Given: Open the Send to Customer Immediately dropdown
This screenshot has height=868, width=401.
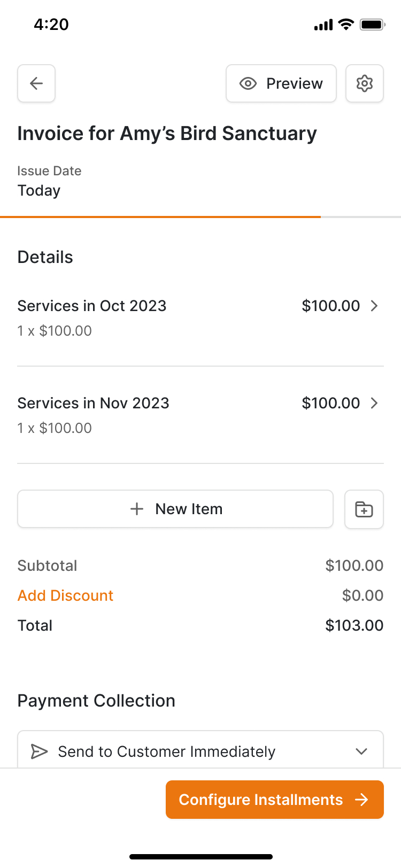Looking at the screenshot, I should pyautogui.click(x=361, y=751).
